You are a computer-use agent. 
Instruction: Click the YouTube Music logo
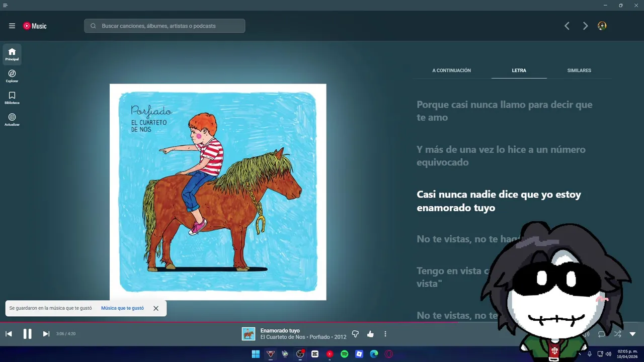coord(35,26)
